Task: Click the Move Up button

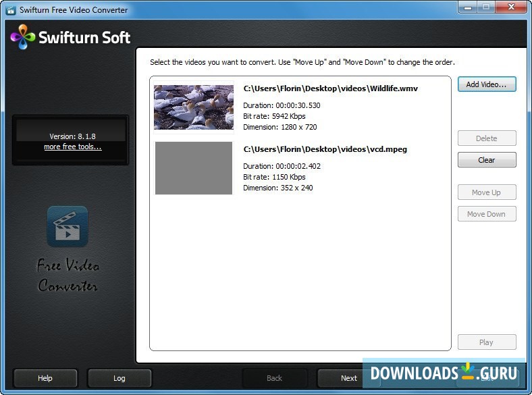Action: (487, 192)
